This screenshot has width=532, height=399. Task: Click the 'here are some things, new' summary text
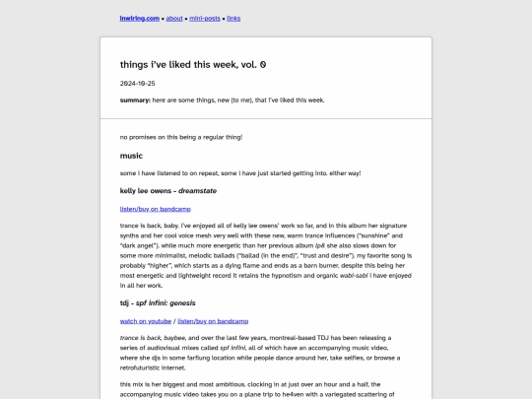[238, 100]
